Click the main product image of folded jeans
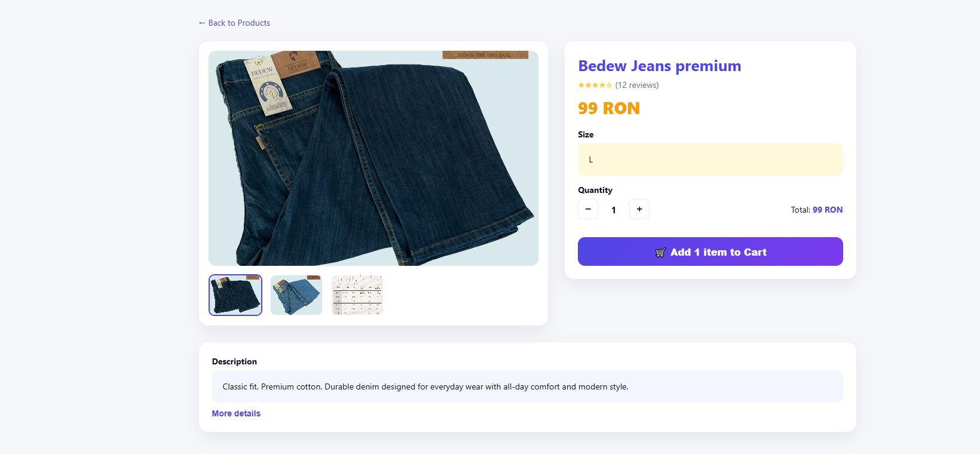Image resolution: width=980 pixels, height=454 pixels. [x=373, y=158]
